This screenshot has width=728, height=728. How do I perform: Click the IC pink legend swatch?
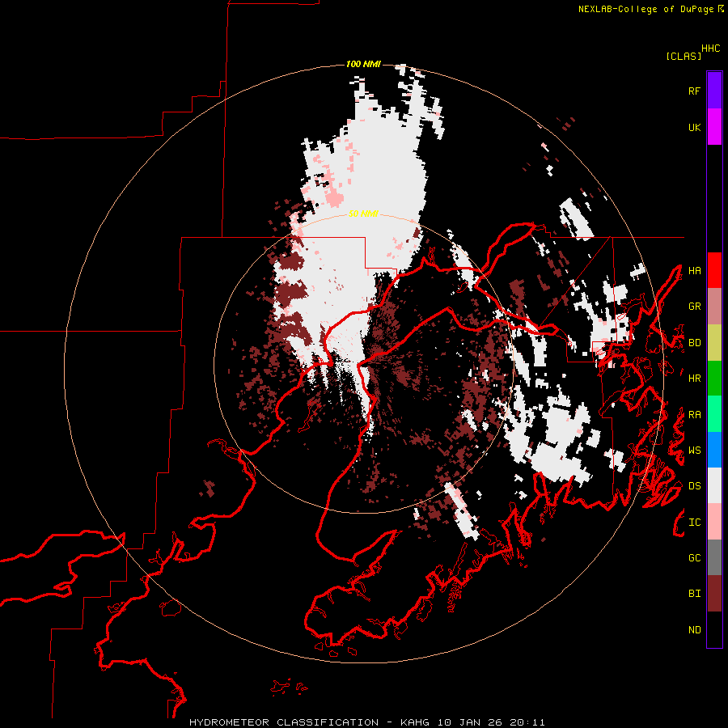click(714, 522)
